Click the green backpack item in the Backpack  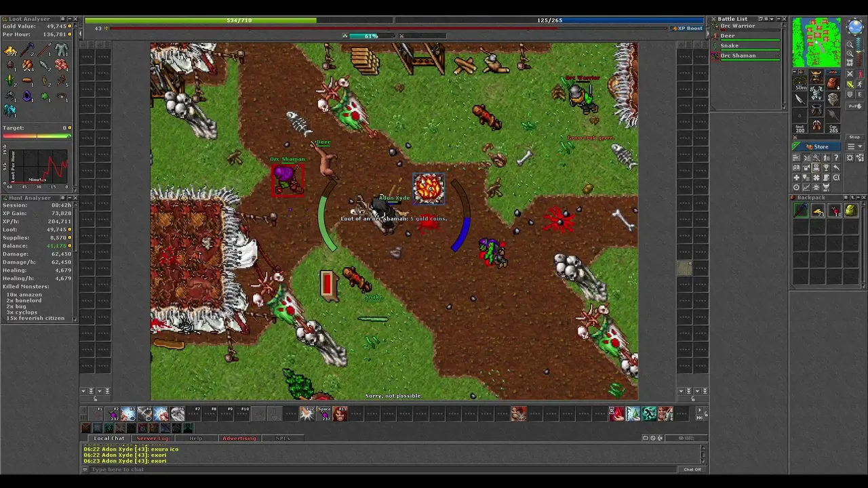pyautogui.click(x=851, y=211)
